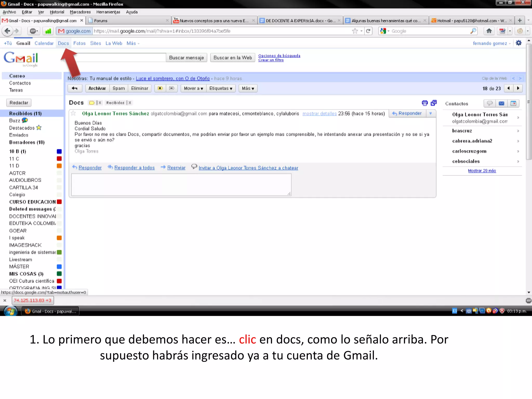
Task: Click the back to inbox arrow button
Action: click(75, 88)
